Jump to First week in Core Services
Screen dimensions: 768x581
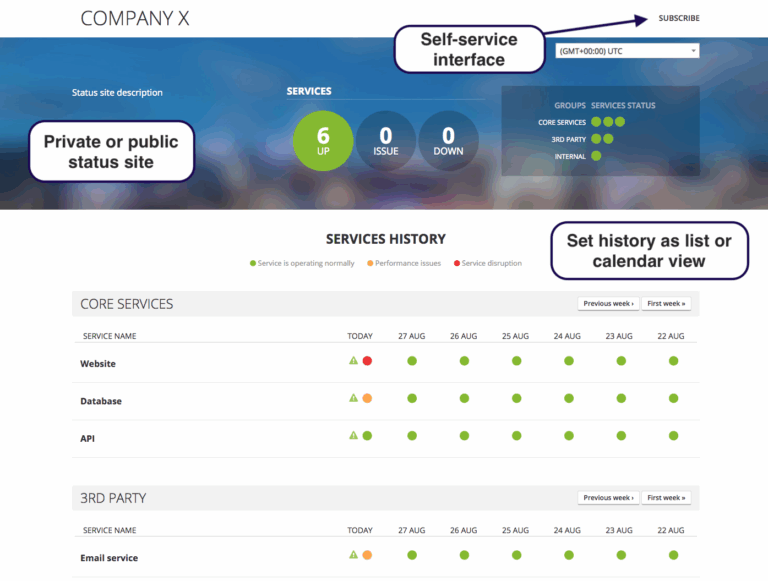(666, 303)
